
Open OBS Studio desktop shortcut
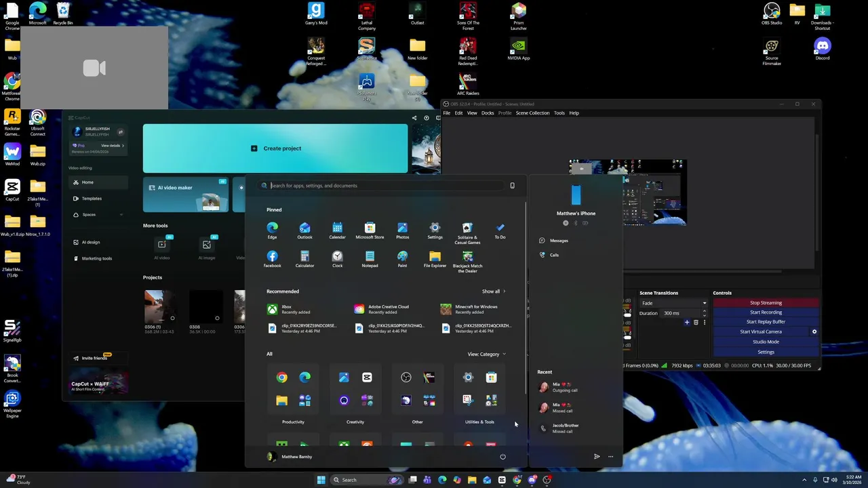click(x=772, y=14)
